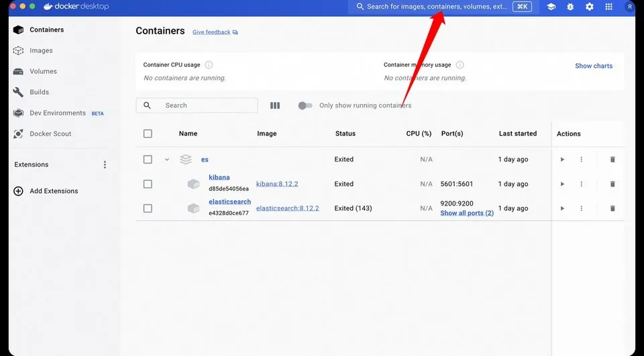644x356 pixels.
Task: Open more actions menu for kibana
Action: [581, 184]
